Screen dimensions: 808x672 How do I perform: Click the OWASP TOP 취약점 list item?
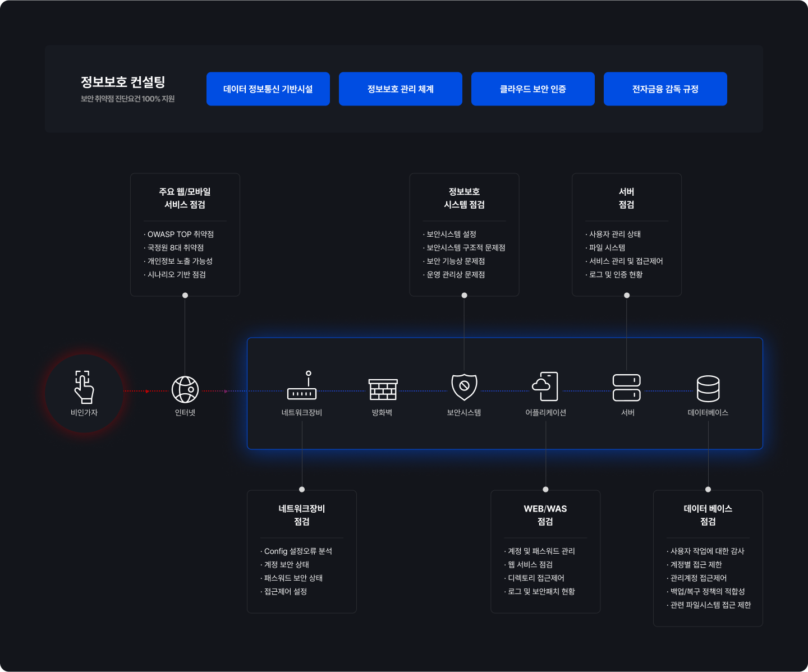(x=180, y=234)
